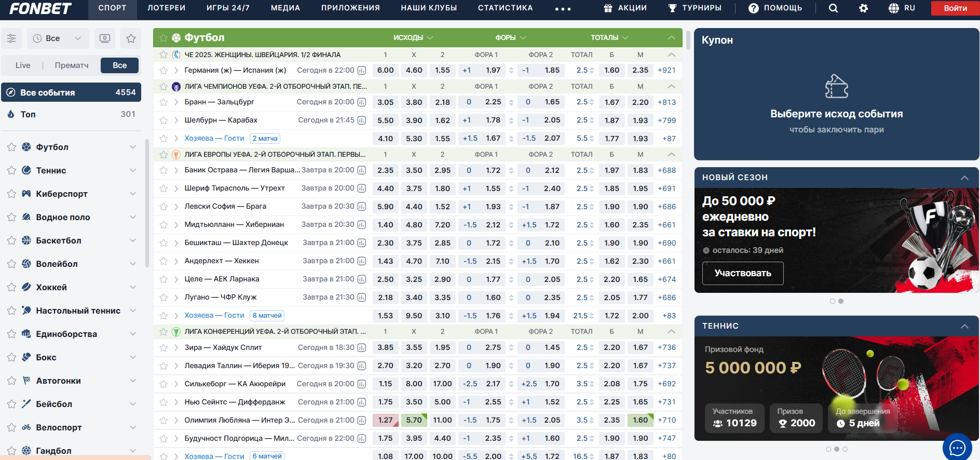Open the ИСХОДЫ column dropdown
The width and height of the screenshot is (980, 460).
pyautogui.click(x=413, y=37)
